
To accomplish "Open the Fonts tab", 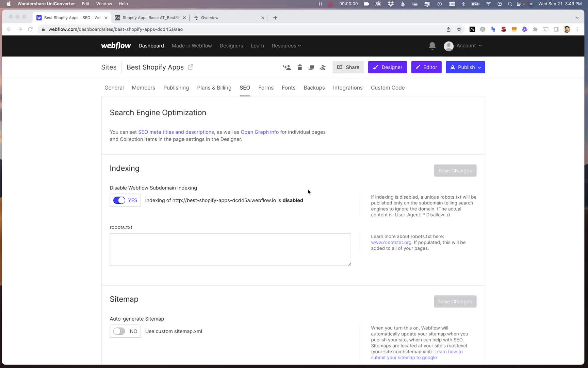I will click(x=289, y=88).
